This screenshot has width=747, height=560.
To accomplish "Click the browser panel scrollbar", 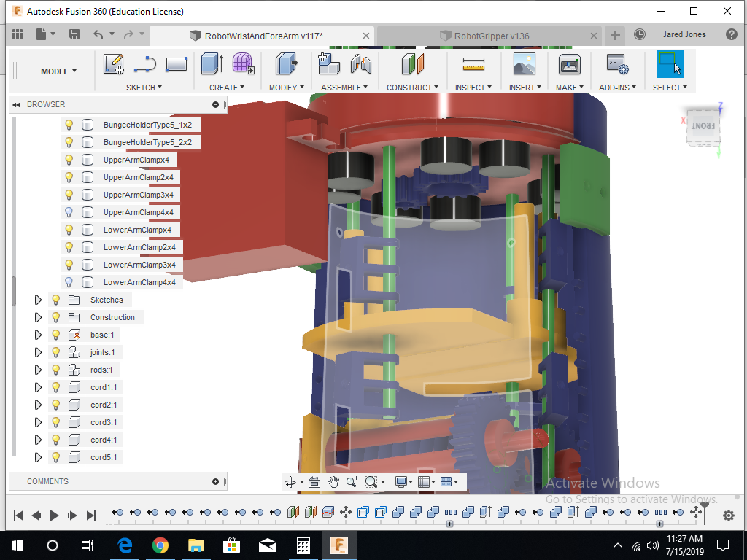I will (x=14, y=290).
